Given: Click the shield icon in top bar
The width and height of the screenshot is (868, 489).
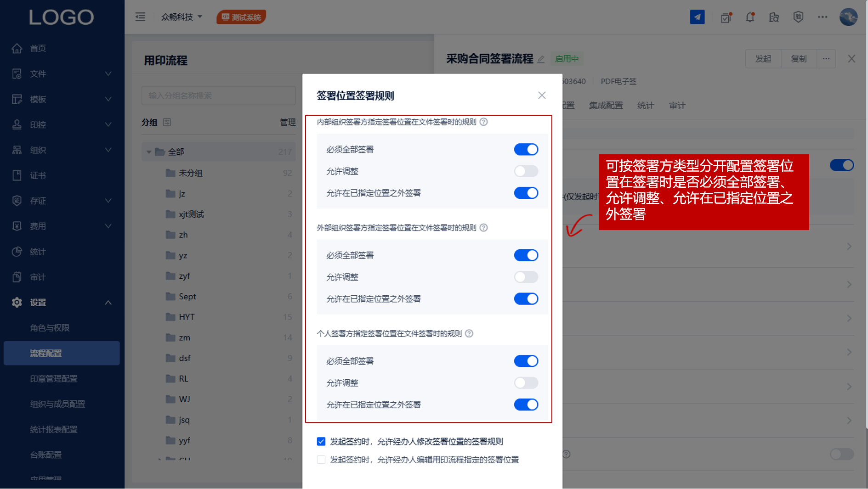Looking at the screenshot, I should [798, 17].
